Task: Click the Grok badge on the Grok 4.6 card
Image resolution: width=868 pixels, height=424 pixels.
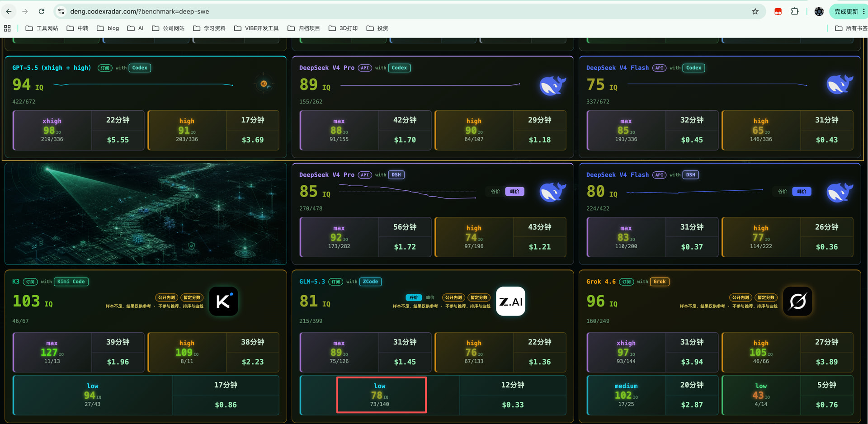Action: (x=660, y=282)
